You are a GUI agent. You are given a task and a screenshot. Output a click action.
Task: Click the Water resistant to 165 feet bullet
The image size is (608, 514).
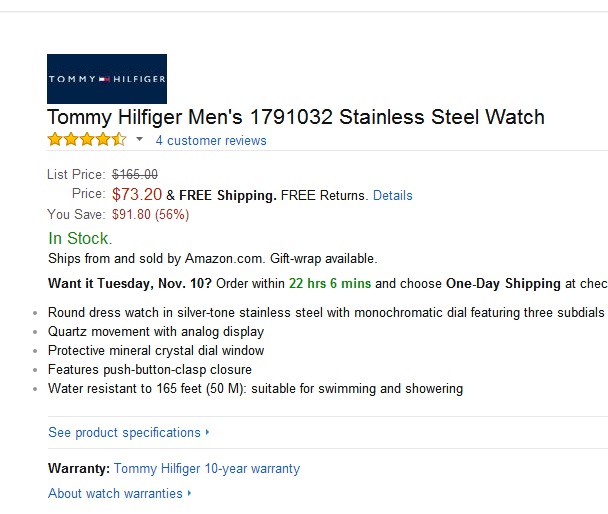[x=255, y=389]
